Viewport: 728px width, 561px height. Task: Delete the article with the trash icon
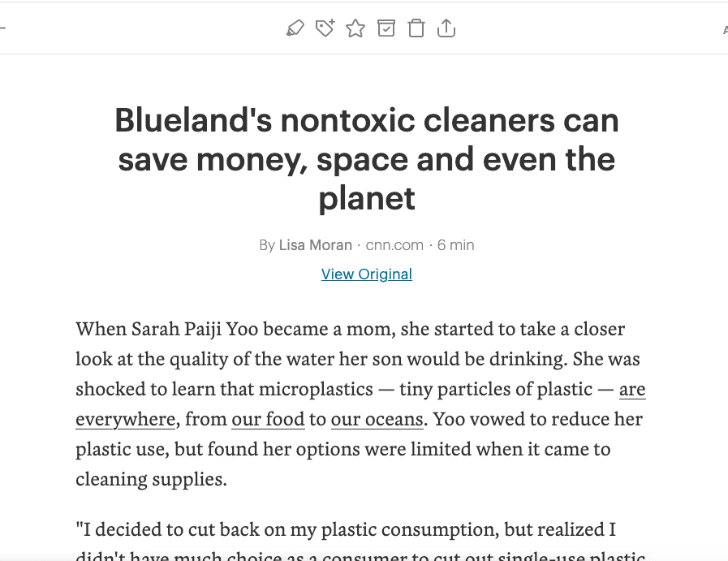[x=416, y=28]
